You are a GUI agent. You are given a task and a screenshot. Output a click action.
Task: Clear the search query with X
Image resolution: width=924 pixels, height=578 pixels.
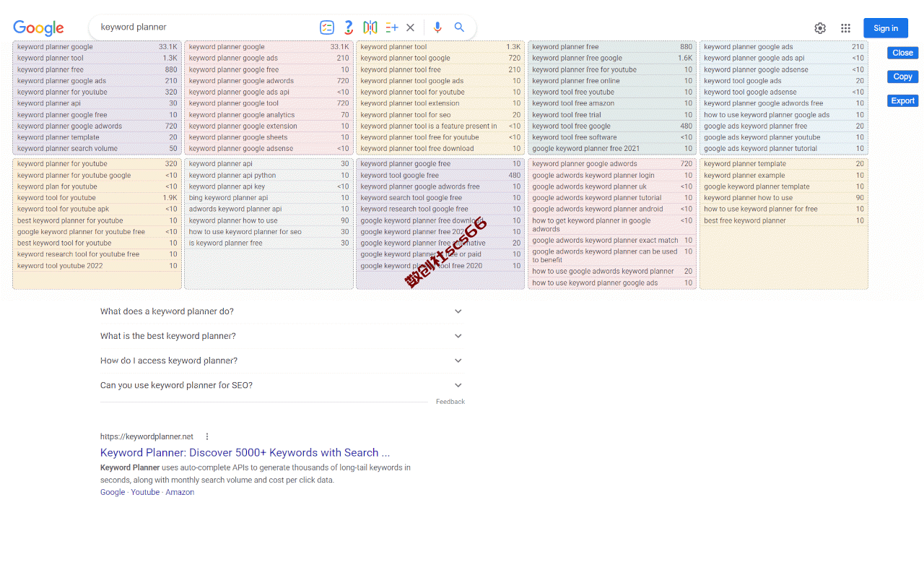pyautogui.click(x=410, y=27)
